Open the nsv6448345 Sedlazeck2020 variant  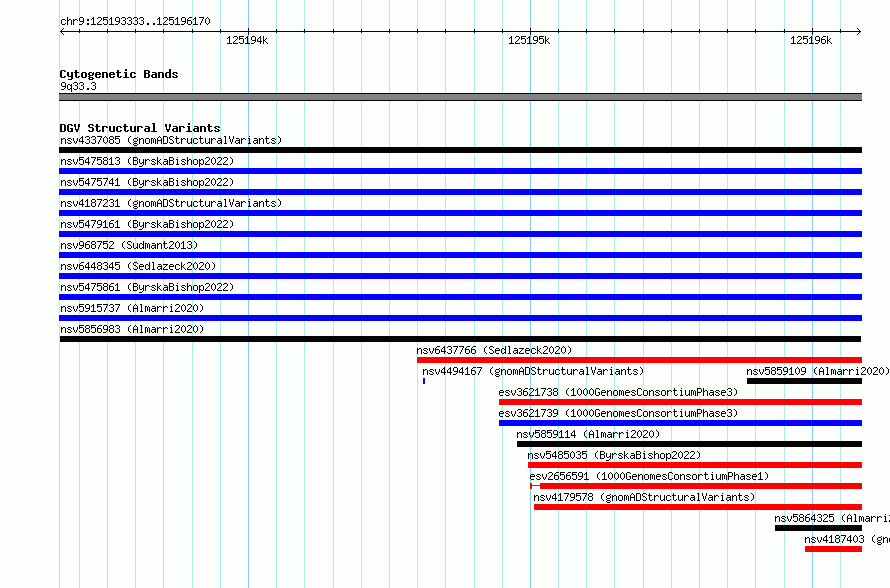(x=138, y=266)
